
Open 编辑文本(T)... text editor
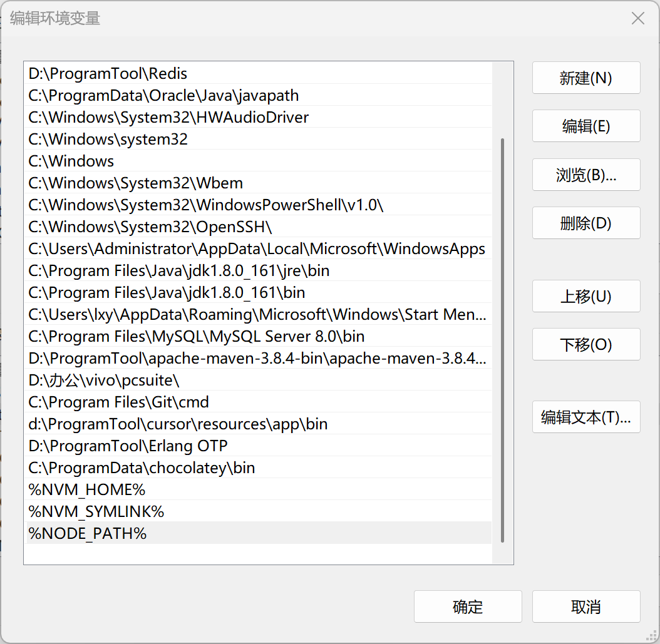[x=586, y=417]
